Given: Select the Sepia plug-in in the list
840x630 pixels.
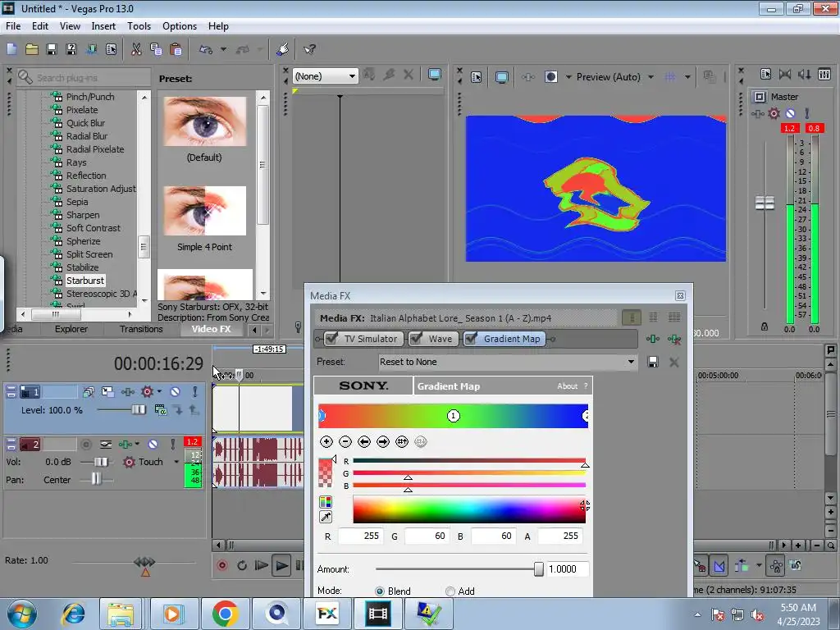Looking at the screenshot, I should point(77,202).
